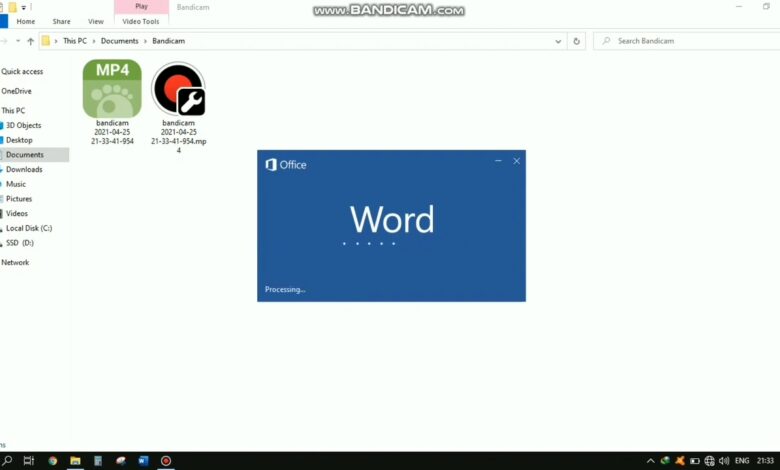
Task: Click the pink Play contextual tab
Action: [141, 6]
